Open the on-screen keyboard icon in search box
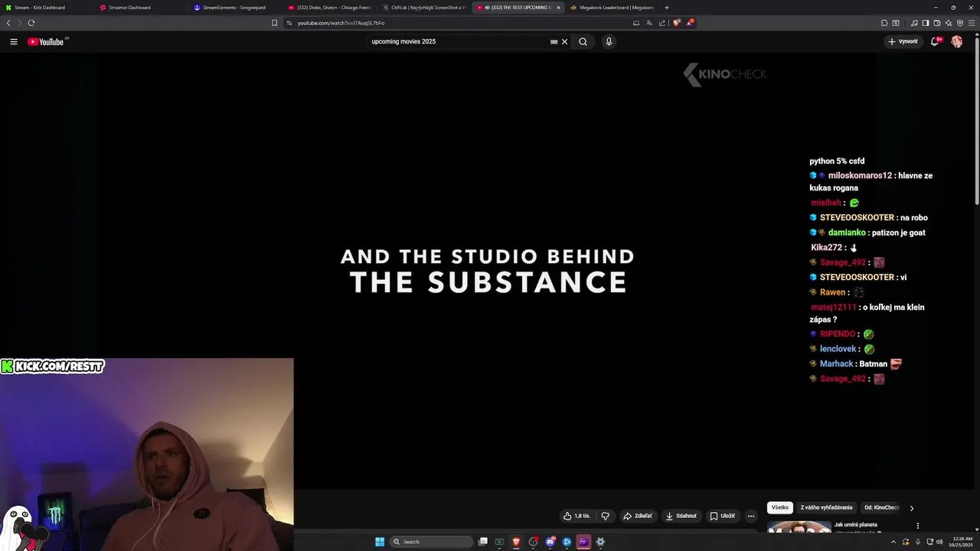The height and width of the screenshot is (551, 980). [554, 42]
